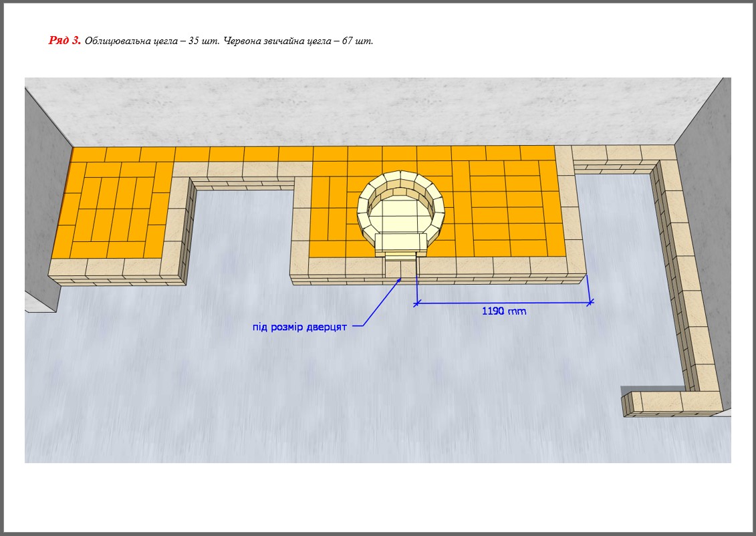Click the right end marker of the dimension line
This screenshot has height=536, width=756.
click(x=590, y=303)
